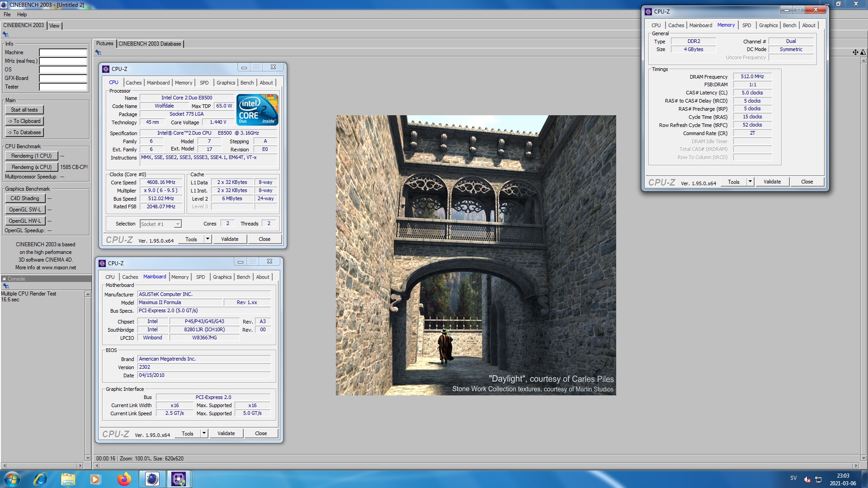Screen dimensions: 868x488
Task: Switch to the View tab in CINEBENCH
Action: (54, 26)
